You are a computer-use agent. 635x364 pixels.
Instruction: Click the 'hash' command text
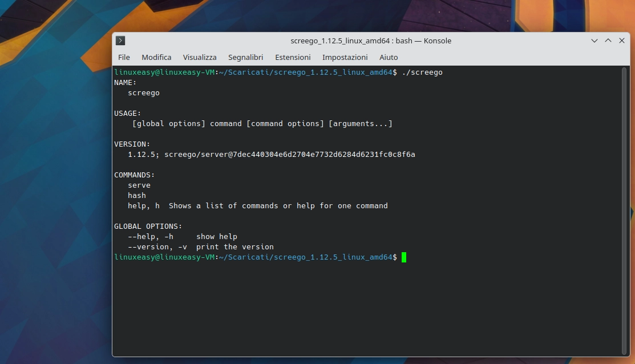pos(136,196)
